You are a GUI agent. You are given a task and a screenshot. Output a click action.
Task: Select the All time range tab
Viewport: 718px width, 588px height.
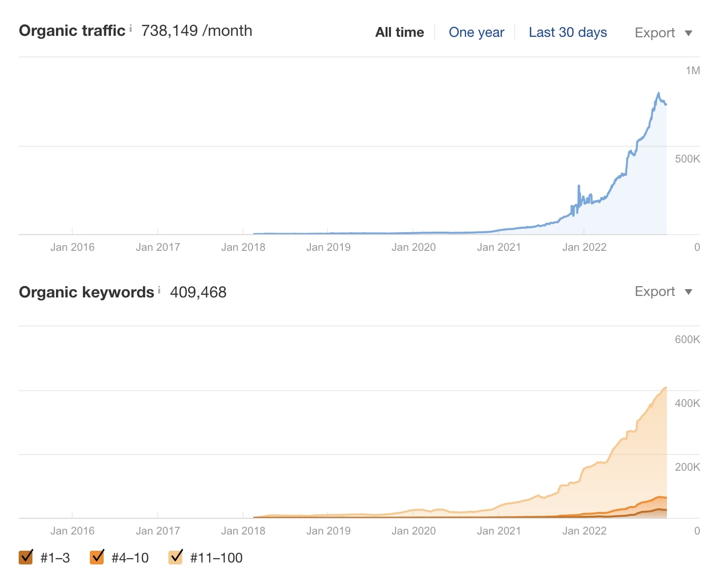[x=399, y=32]
